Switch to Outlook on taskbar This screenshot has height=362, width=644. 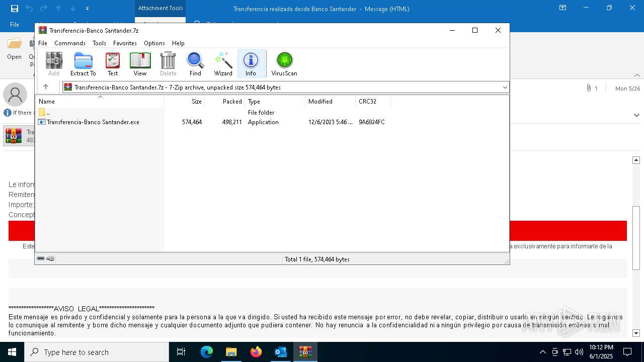(281, 352)
